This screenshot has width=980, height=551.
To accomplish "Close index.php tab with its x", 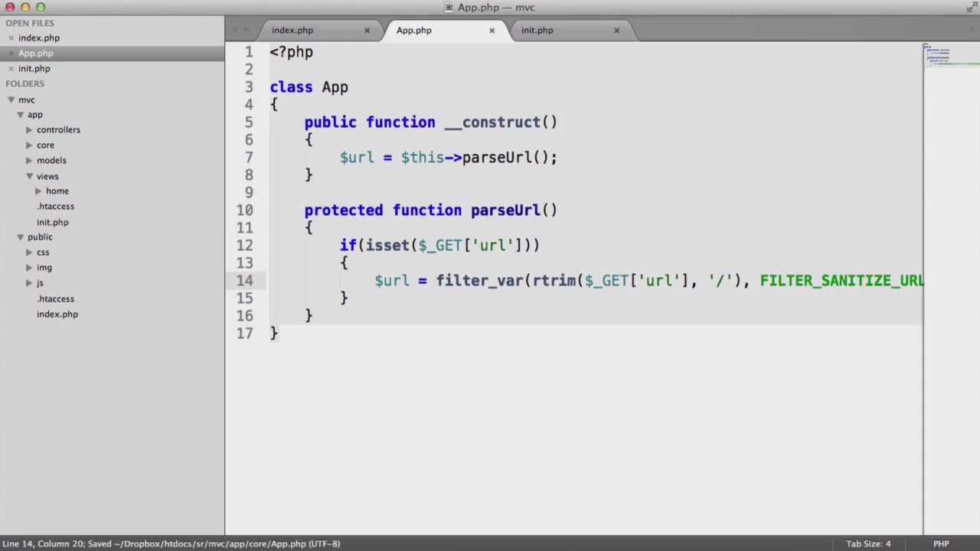I will pos(367,31).
